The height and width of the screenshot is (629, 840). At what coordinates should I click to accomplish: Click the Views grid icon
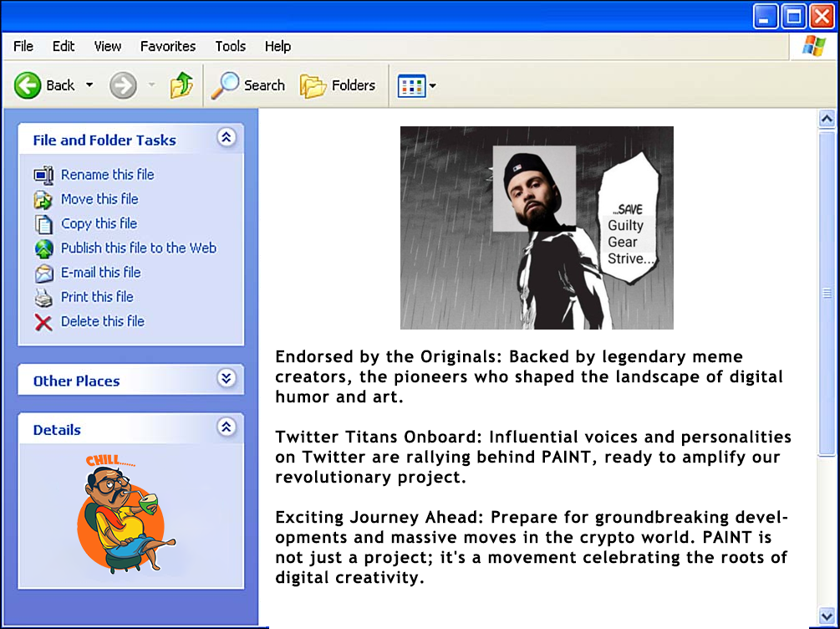411,86
